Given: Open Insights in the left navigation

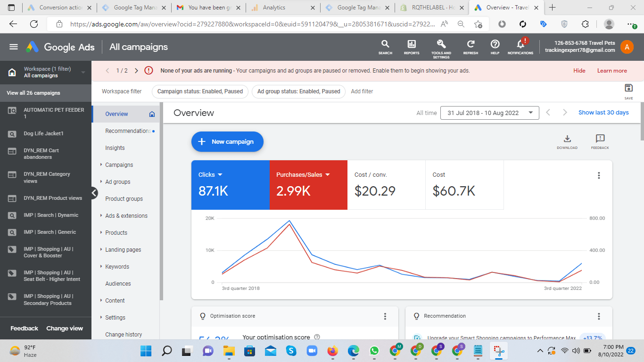Looking at the screenshot, I should point(115,148).
